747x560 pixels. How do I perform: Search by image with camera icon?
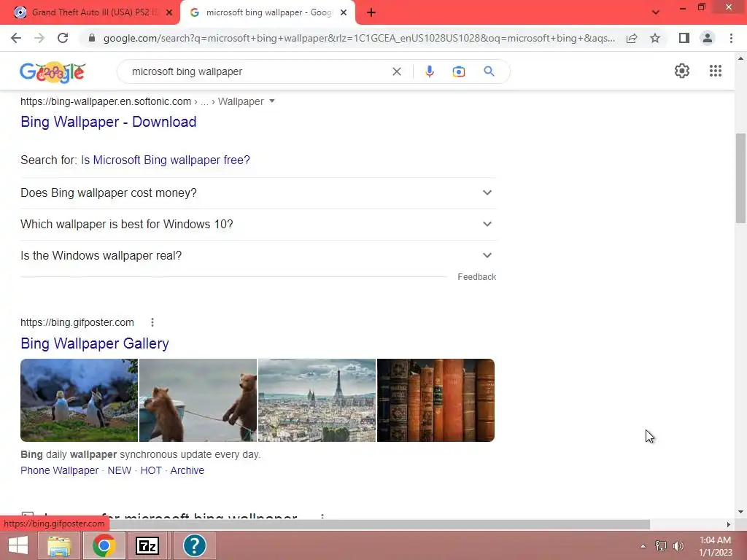click(458, 71)
